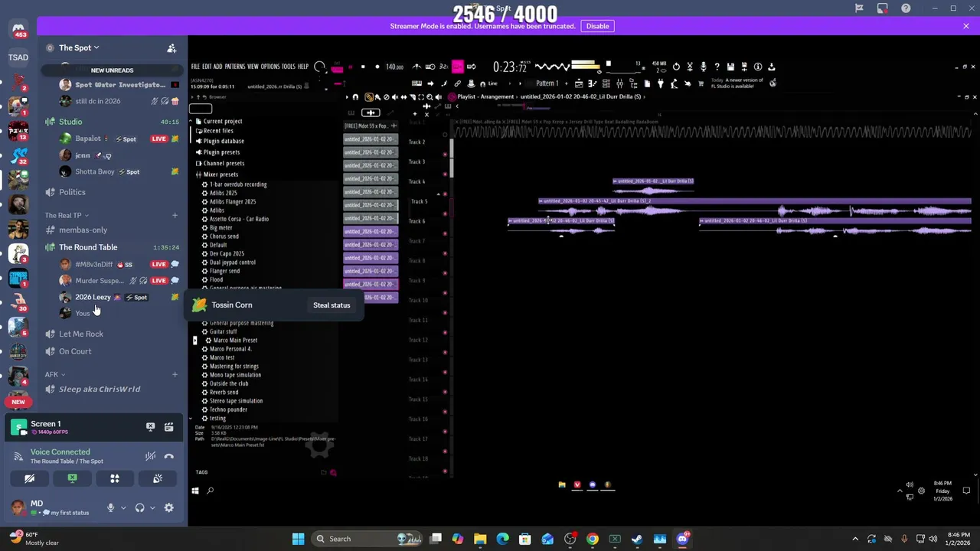The width and height of the screenshot is (980, 551).
Task: Open FL Studio OPTIONS menu
Action: click(x=270, y=67)
